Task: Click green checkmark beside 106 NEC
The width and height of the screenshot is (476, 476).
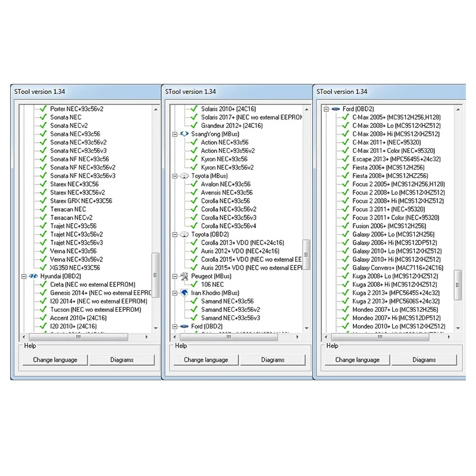Action: coord(195,284)
